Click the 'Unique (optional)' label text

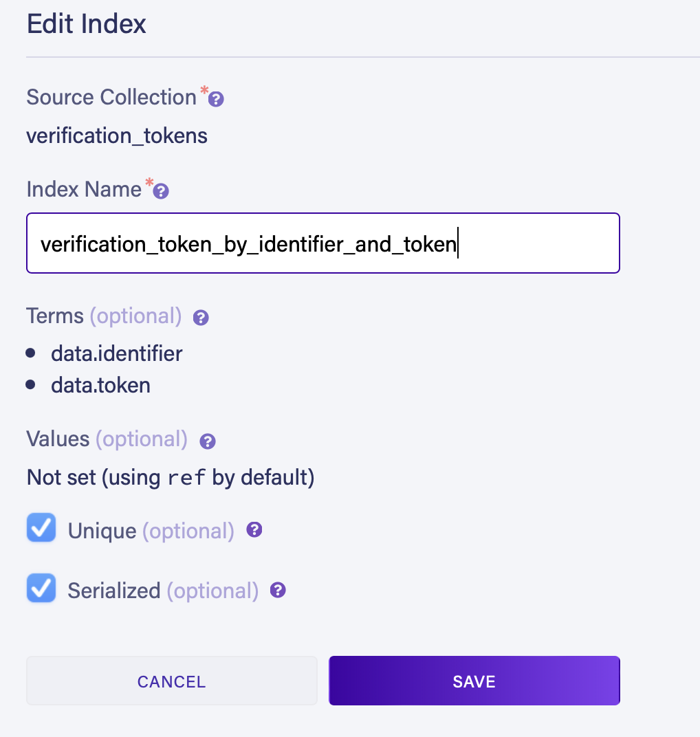click(x=151, y=531)
